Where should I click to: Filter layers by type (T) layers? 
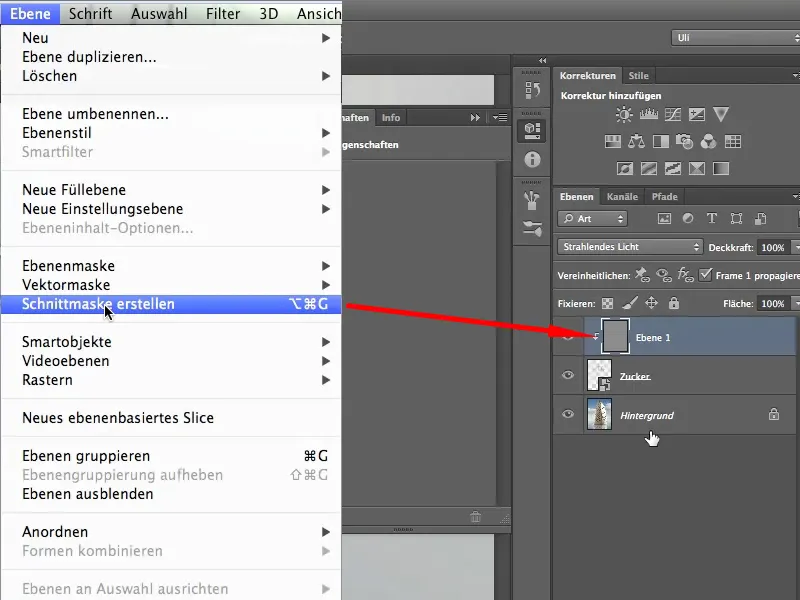[x=712, y=219]
